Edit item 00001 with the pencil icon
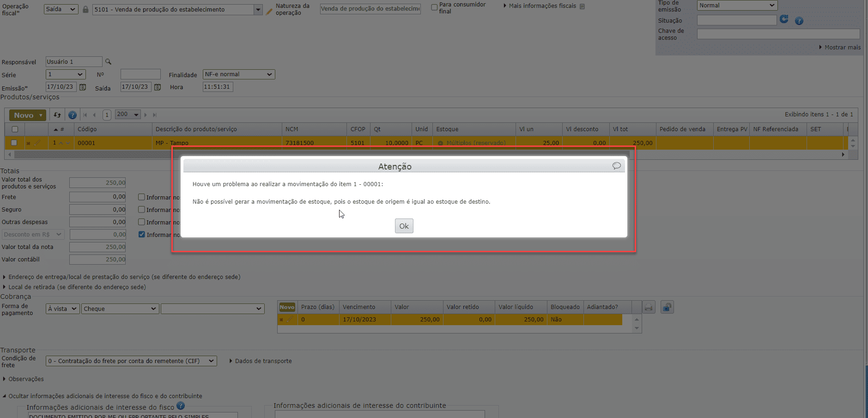 pyautogui.click(x=37, y=143)
